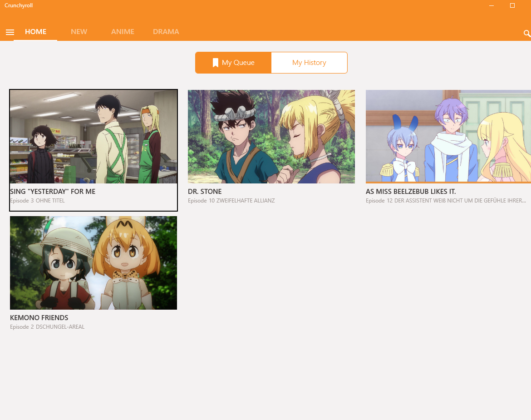
Task: Open the Kemono Friends thumbnail
Action: pos(93,263)
